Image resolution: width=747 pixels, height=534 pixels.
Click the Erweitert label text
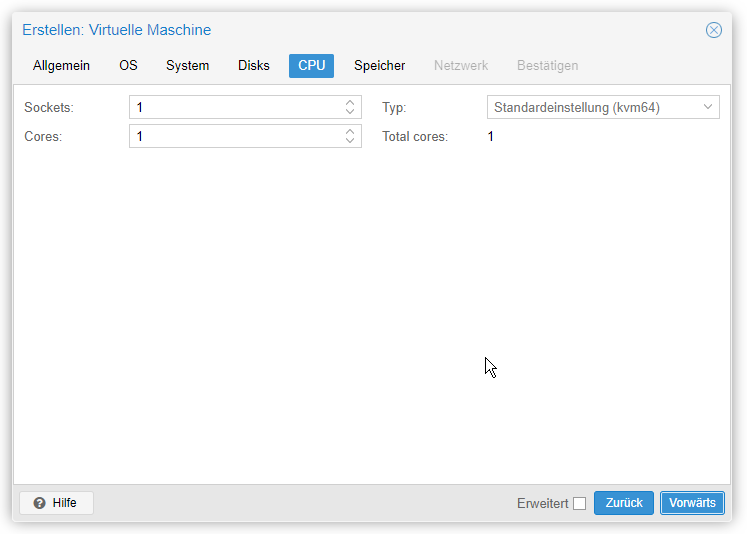tap(543, 504)
